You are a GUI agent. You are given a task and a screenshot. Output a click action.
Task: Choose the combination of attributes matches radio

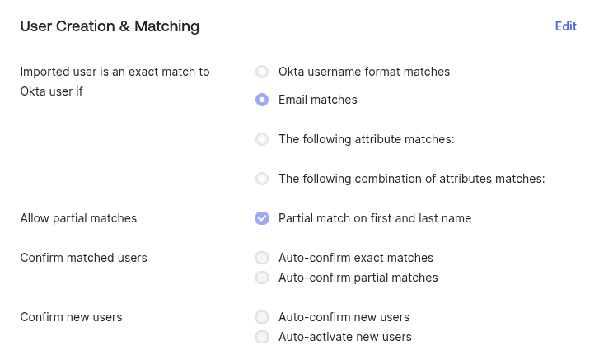[262, 179]
